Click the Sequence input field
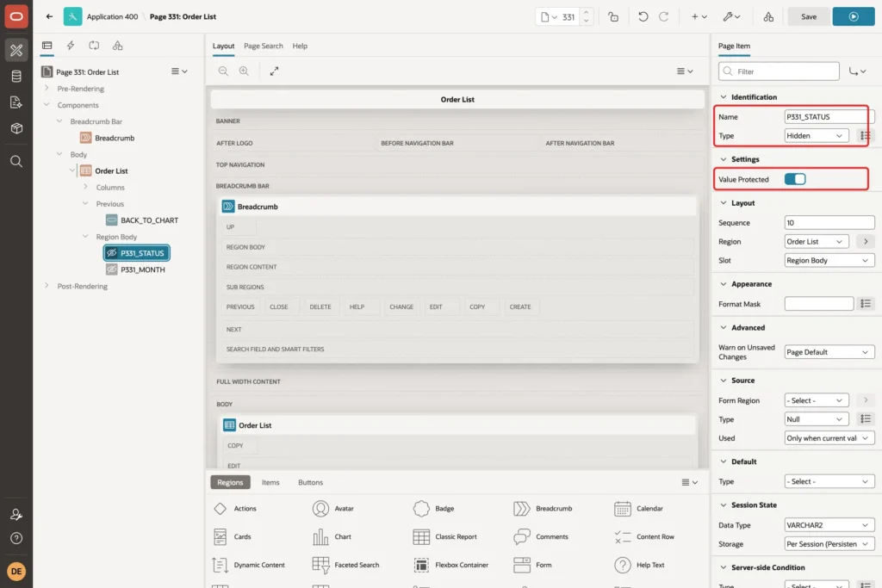 tap(829, 223)
